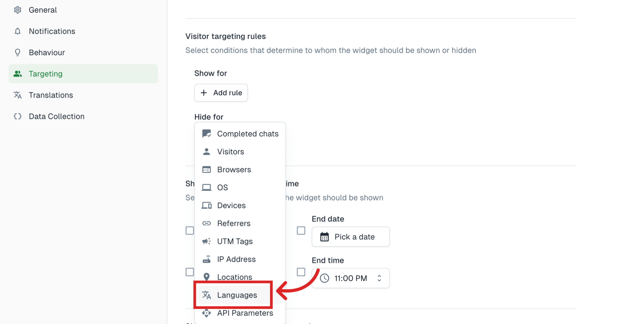
Task: Open the End time stepper controls
Action: click(379, 278)
